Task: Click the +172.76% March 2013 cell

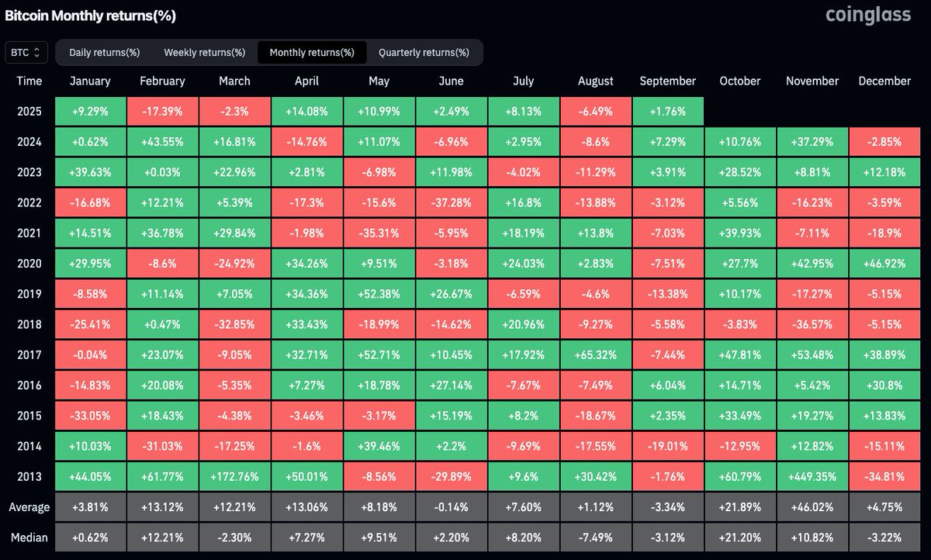Action: [x=234, y=476]
